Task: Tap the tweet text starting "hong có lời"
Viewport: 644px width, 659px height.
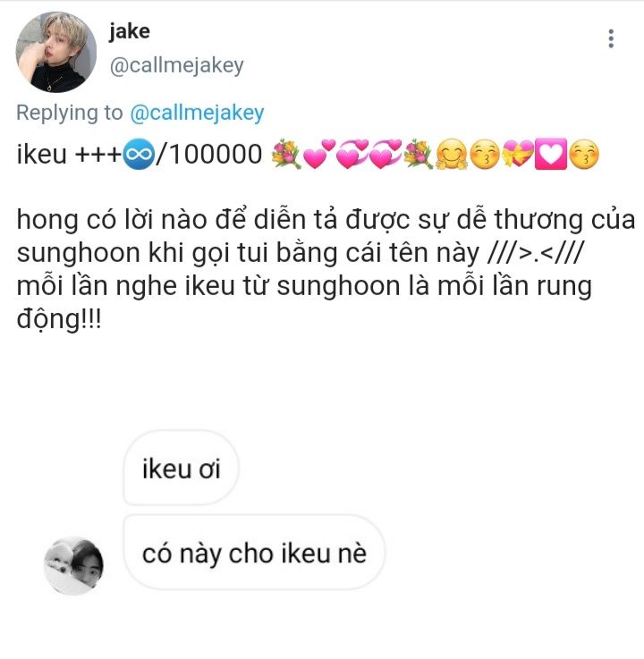Action: [326, 269]
